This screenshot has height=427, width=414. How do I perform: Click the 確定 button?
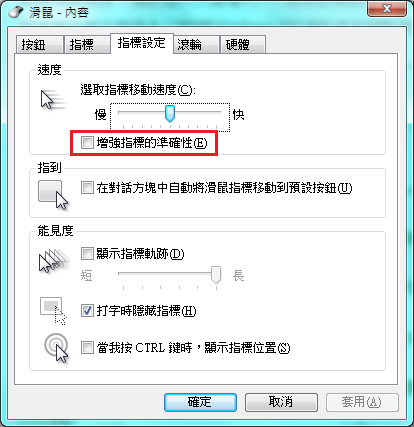(x=200, y=402)
